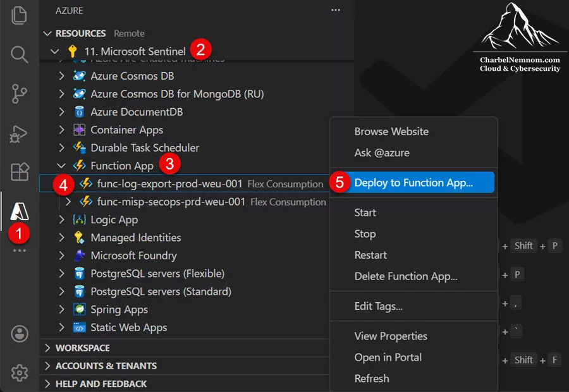Collapse the RESOURCES section
Screen dimensions: 569x392
47,34
